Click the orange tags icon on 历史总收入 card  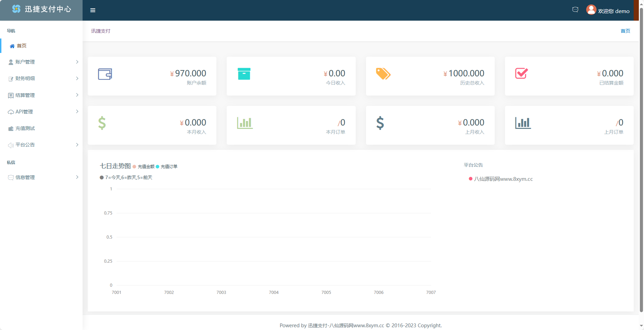[x=383, y=74]
